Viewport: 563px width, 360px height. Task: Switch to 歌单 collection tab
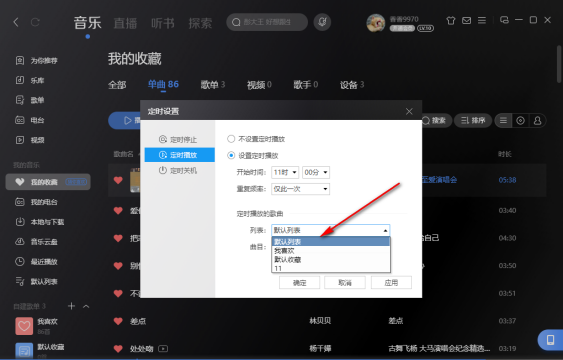coord(213,85)
